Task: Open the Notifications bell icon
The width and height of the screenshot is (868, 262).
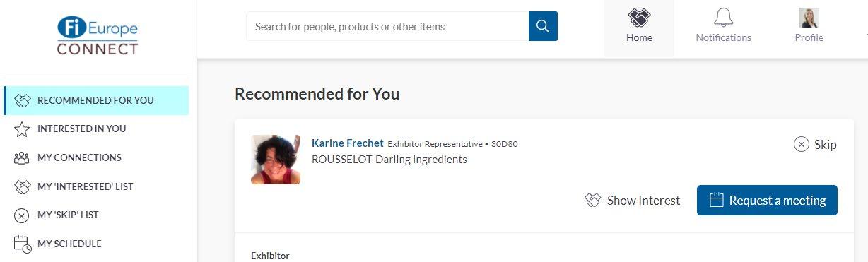Action: 723,17
